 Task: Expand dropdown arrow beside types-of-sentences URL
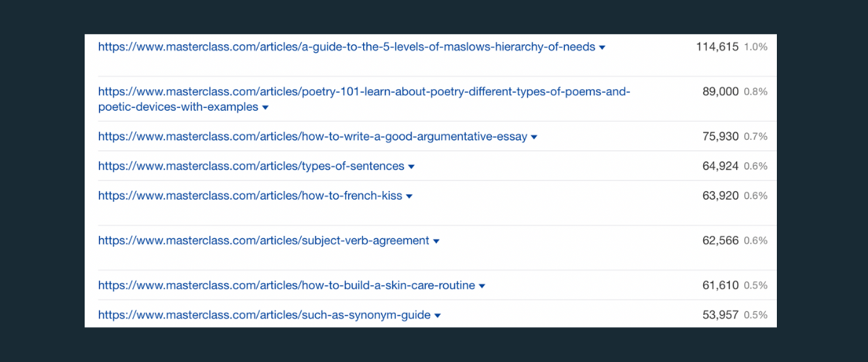(412, 167)
